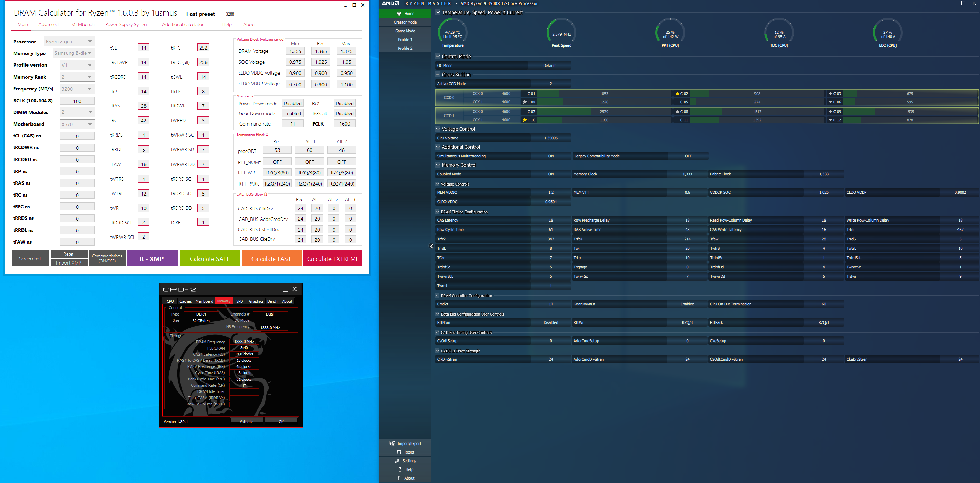Toggle Gear Down mode Enabled field
The image size is (980, 483).
[x=293, y=113]
